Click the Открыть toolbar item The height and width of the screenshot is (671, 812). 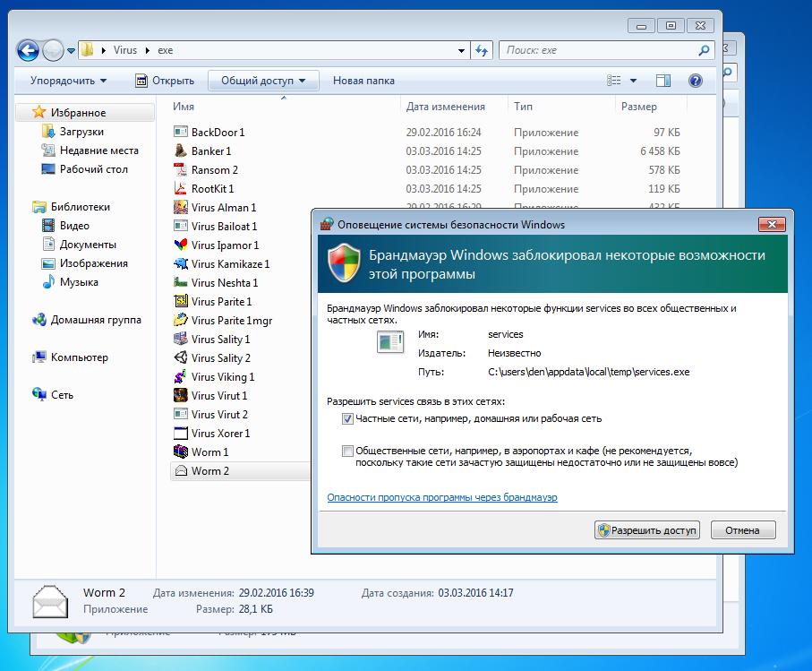coord(165,81)
